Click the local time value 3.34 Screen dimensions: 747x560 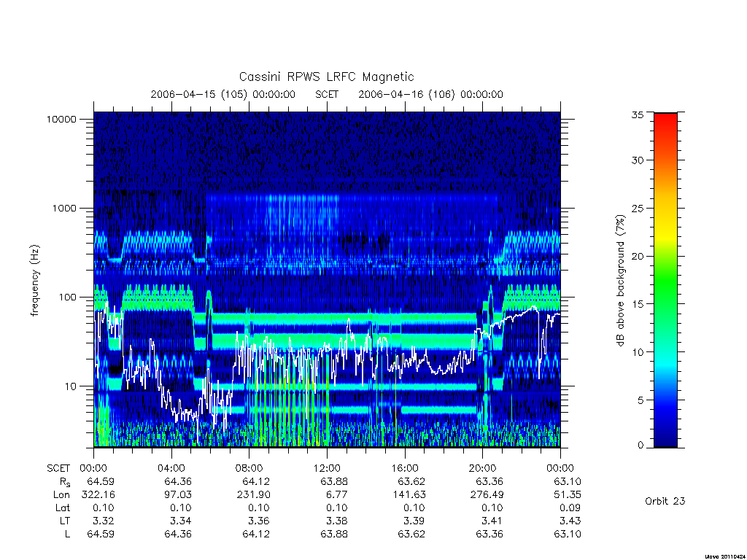point(181,521)
